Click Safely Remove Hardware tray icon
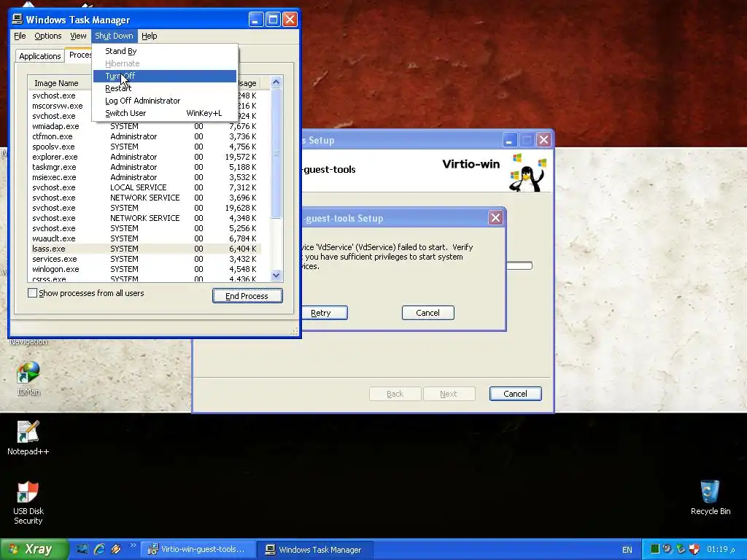 pyautogui.click(x=681, y=549)
